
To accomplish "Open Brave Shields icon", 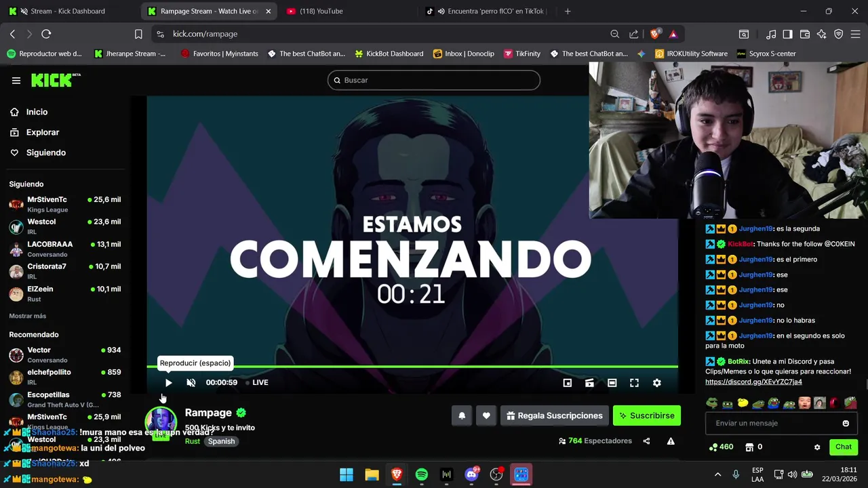I will click(655, 34).
